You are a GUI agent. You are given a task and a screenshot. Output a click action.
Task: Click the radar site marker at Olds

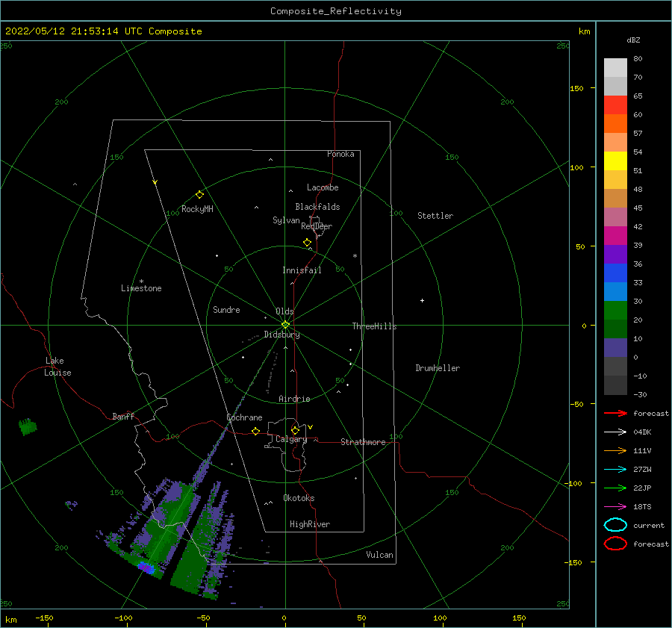[285, 325]
